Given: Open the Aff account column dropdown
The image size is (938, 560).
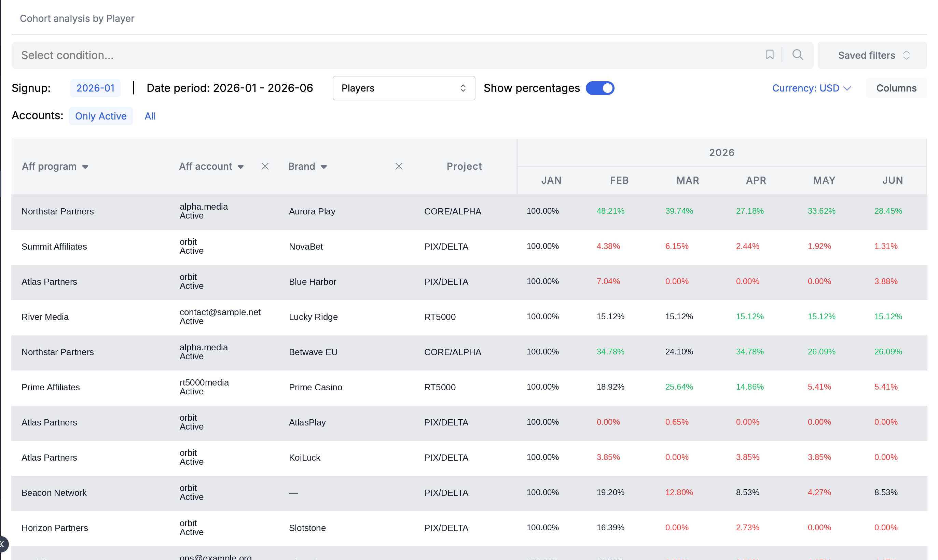Looking at the screenshot, I should tap(240, 167).
